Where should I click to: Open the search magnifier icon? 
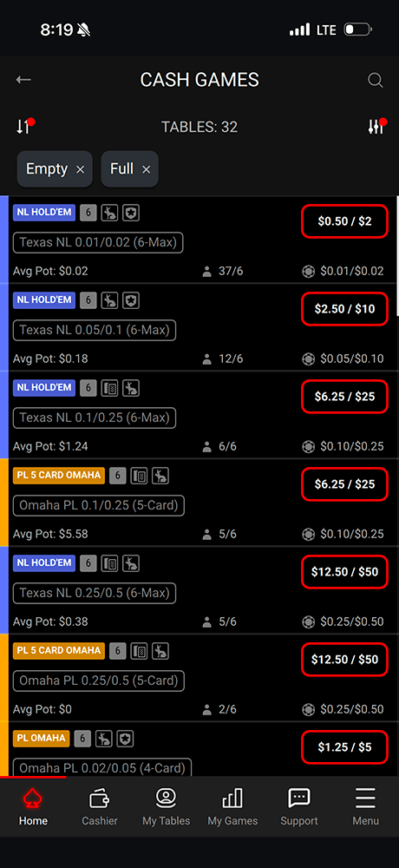coord(376,80)
